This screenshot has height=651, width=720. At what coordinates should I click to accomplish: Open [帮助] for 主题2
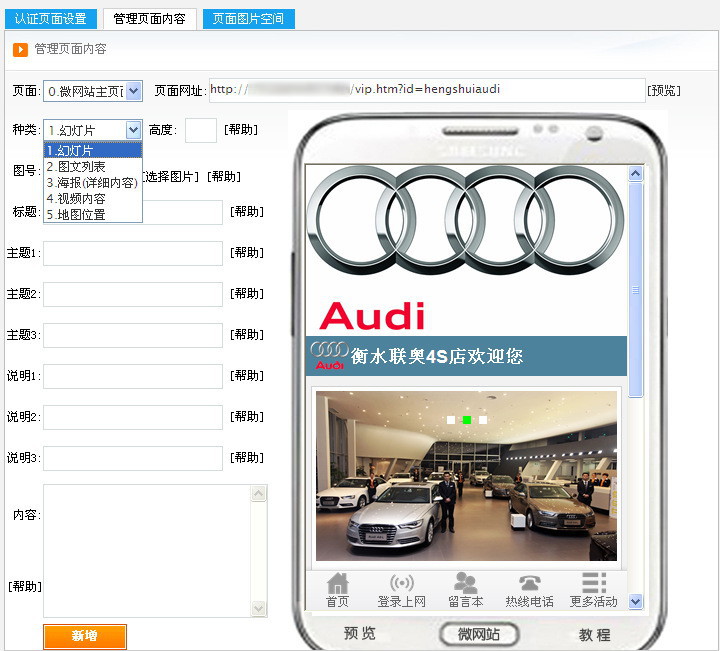[x=247, y=294]
